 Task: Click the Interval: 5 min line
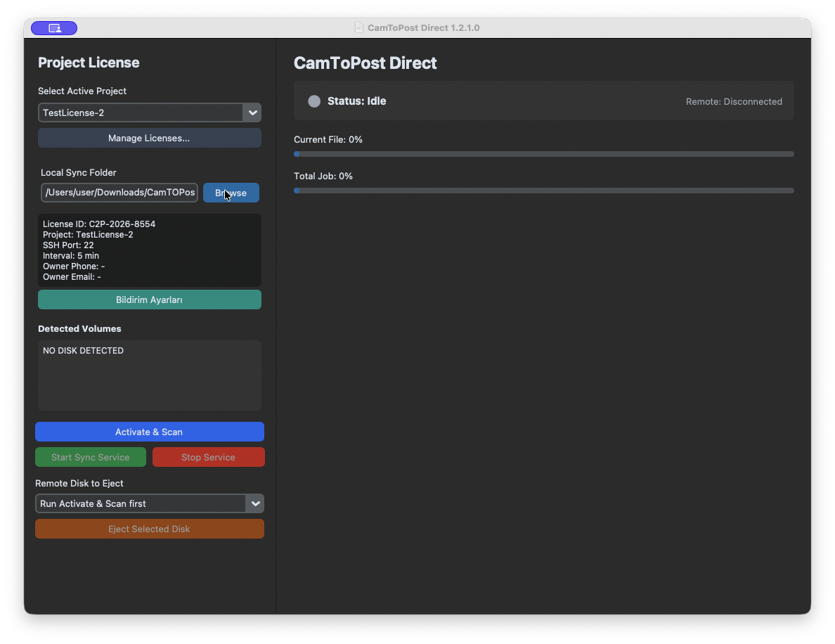(x=71, y=256)
